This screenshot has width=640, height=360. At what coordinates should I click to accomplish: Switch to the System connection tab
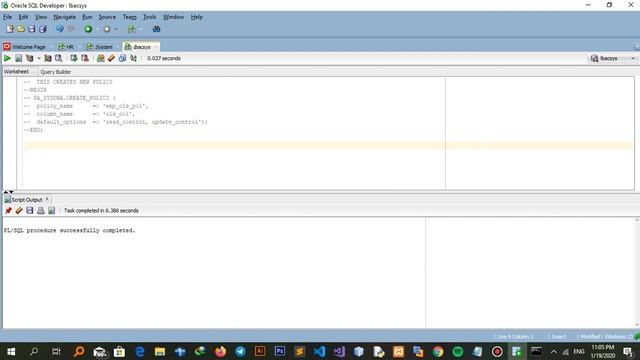tap(100, 47)
